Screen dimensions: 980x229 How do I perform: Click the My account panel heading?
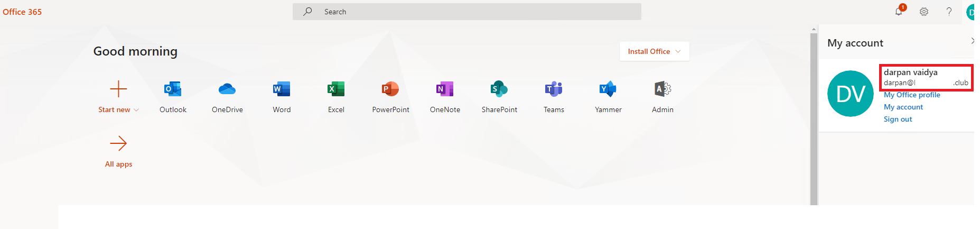click(x=855, y=43)
